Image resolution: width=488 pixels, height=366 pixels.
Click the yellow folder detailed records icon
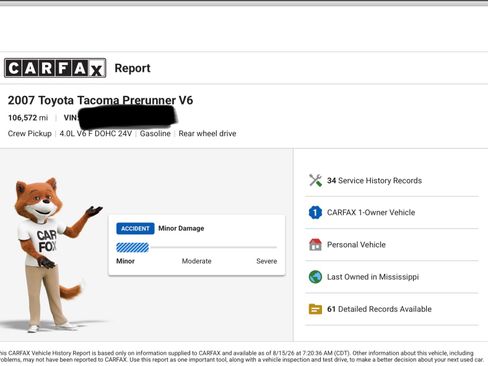[315, 309]
